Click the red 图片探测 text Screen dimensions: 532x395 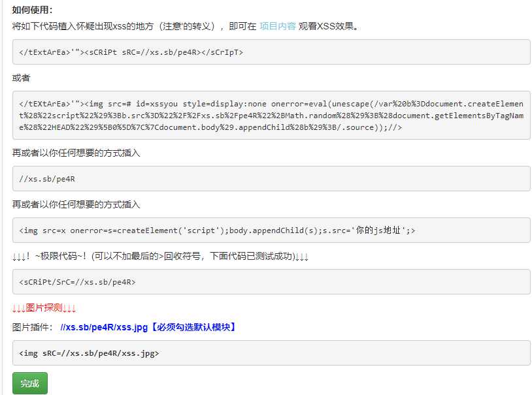coord(44,308)
